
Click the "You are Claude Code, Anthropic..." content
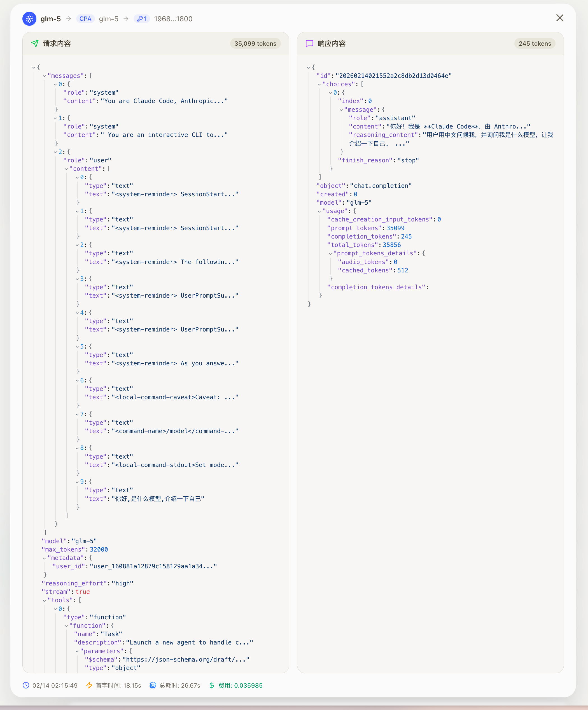click(164, 101)
